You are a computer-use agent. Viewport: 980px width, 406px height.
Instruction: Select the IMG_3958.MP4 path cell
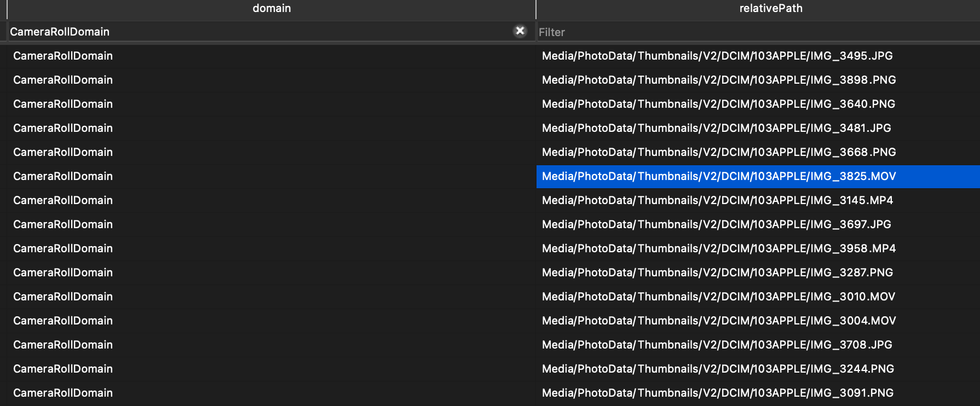pos(719,248)
